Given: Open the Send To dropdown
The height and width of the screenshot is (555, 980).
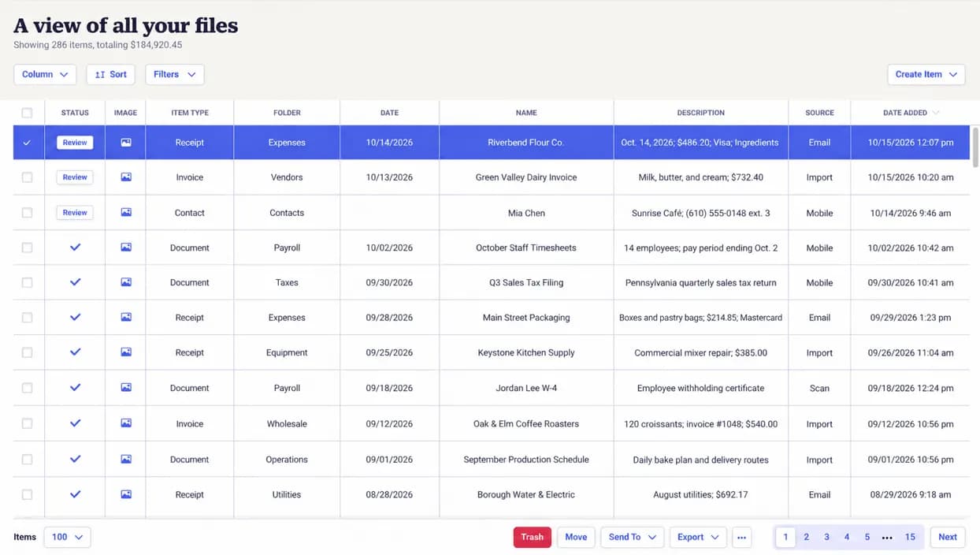Looking at the screenshot, I should click(633, 537).
